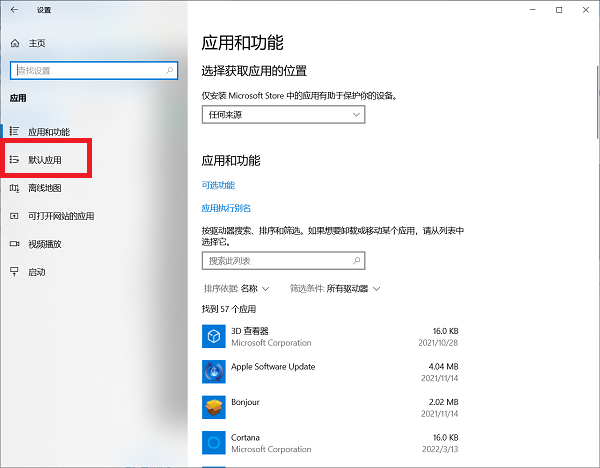Select the Bonjour app entry

coord(245,402)
